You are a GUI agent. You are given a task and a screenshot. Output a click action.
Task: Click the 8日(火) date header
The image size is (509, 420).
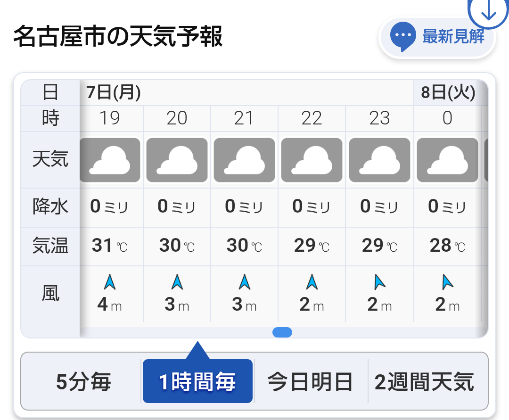click(x=448, y=92)
